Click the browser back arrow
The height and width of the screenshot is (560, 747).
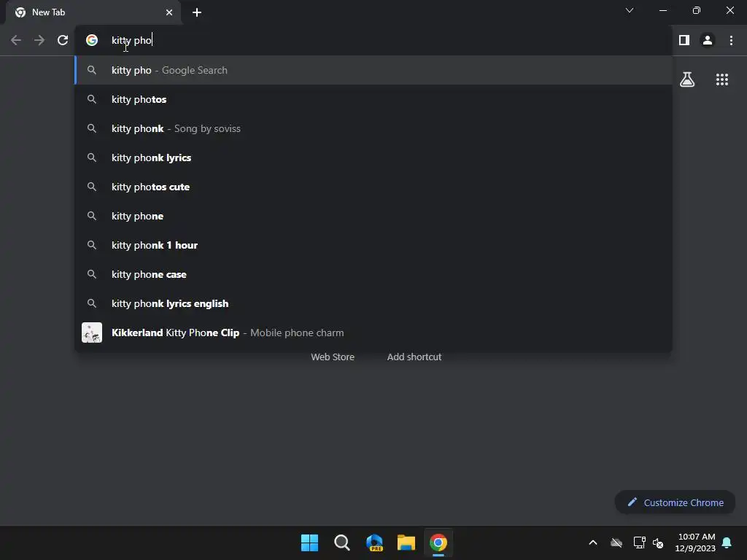click(16, 41)
